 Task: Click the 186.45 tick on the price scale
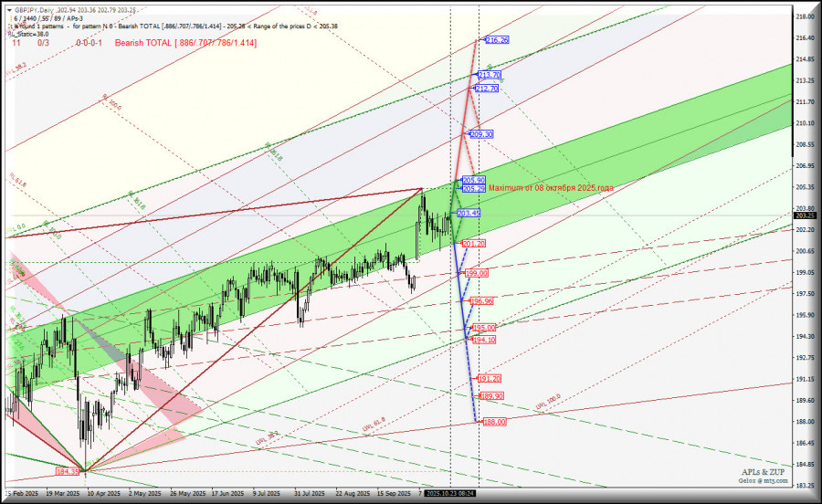tap(806, 443)
